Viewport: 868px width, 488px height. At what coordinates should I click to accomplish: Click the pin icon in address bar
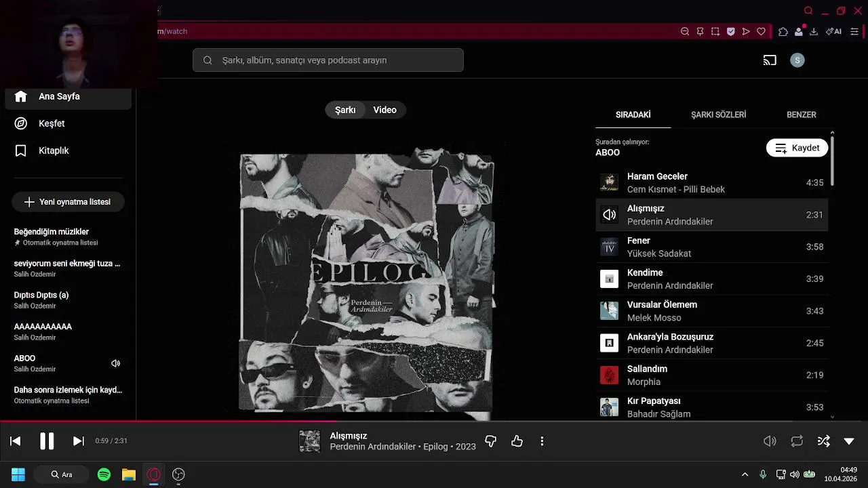tap(701, 31)
